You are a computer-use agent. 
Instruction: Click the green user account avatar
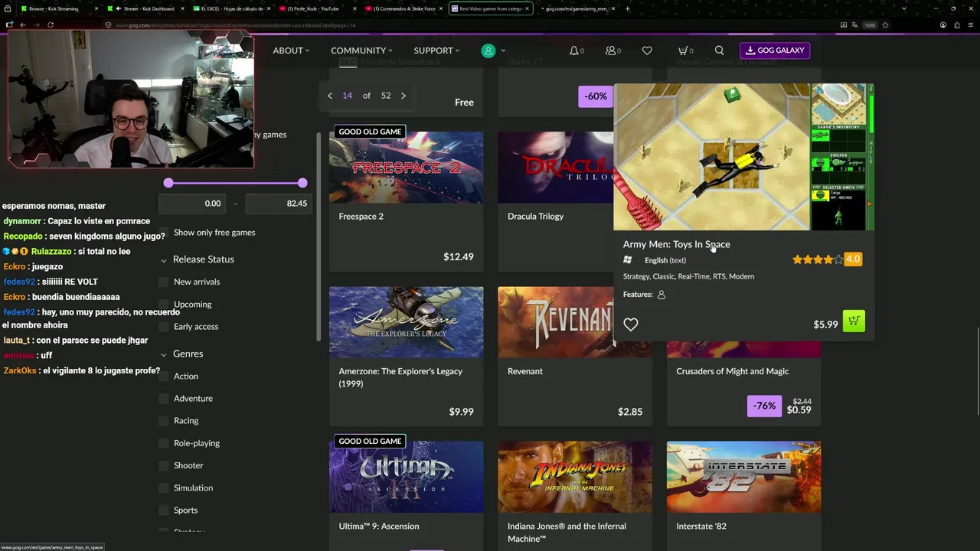pyautogui.click(x=488, y=51)
